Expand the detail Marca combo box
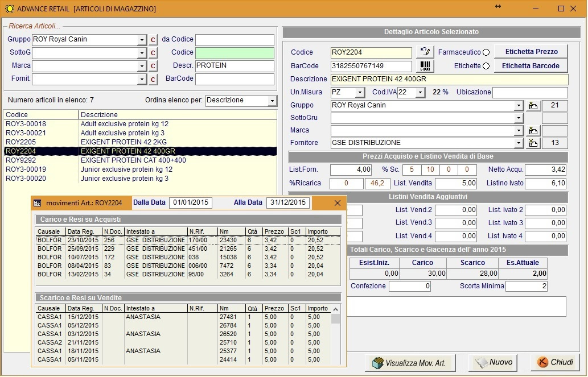The height and width of the screenshot is (377, 588). click(518, 131)
